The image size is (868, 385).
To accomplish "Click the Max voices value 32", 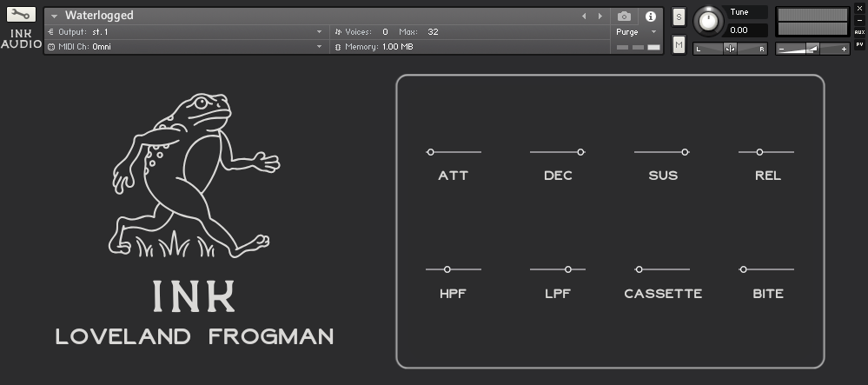I will coord(433,32).
